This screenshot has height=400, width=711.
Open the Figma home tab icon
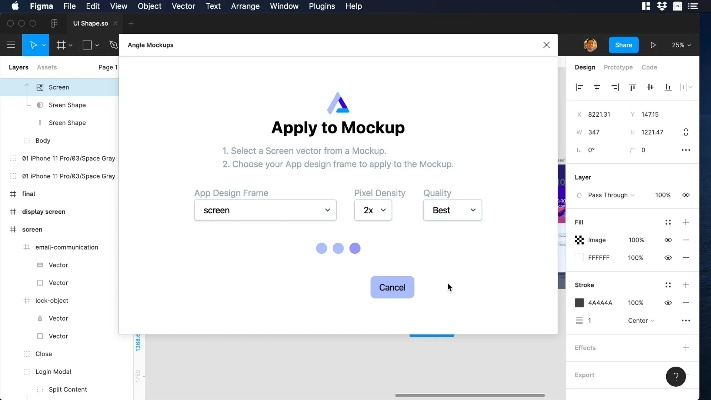point(54,24)
